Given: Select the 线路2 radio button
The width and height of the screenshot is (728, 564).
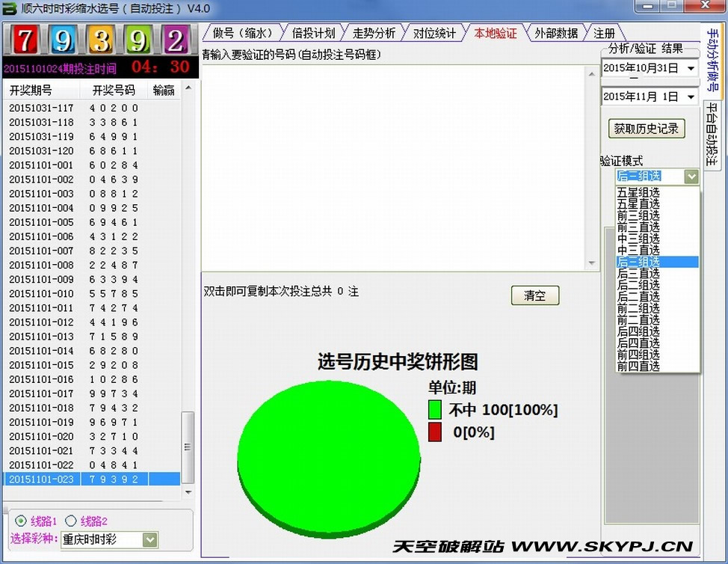Looking at the screenshot, I should click(71, 521).
